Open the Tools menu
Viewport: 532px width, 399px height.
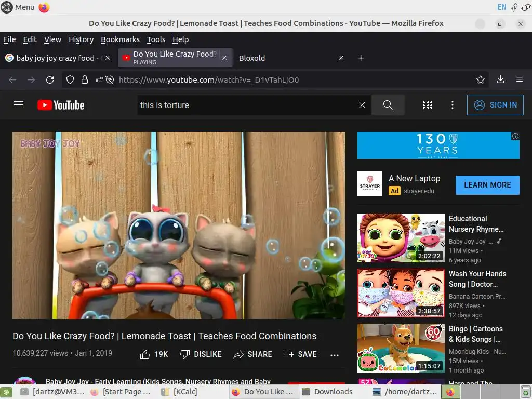(x=156, y=39)
